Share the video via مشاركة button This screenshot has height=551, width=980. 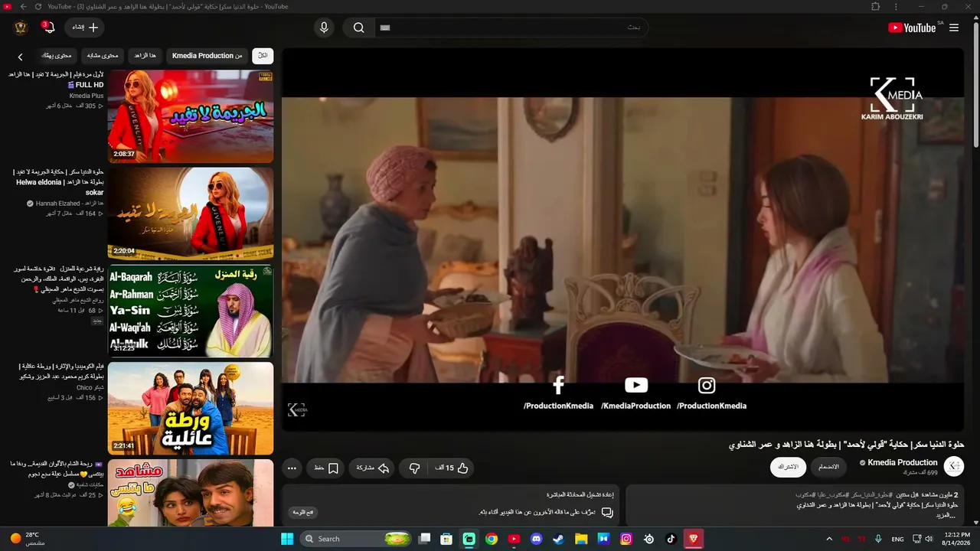click(372, 468)
